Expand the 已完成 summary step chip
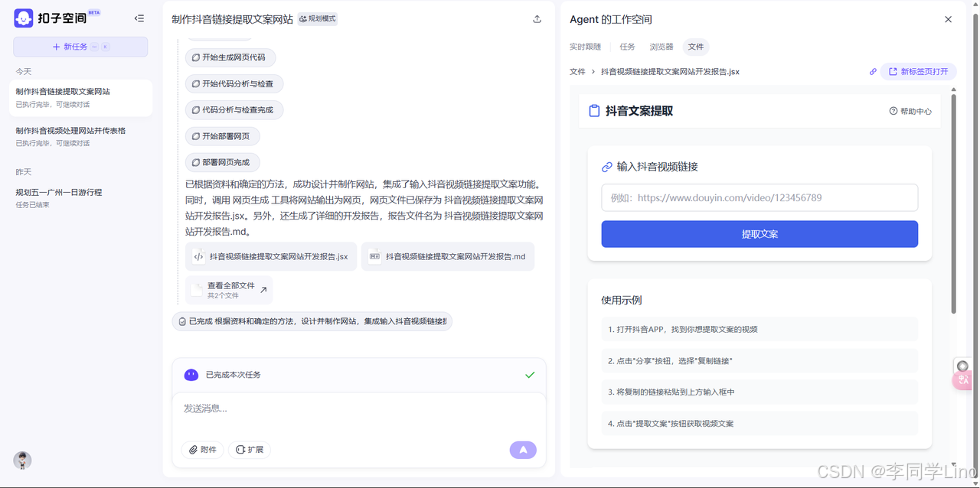 click(x=312, y=321)
